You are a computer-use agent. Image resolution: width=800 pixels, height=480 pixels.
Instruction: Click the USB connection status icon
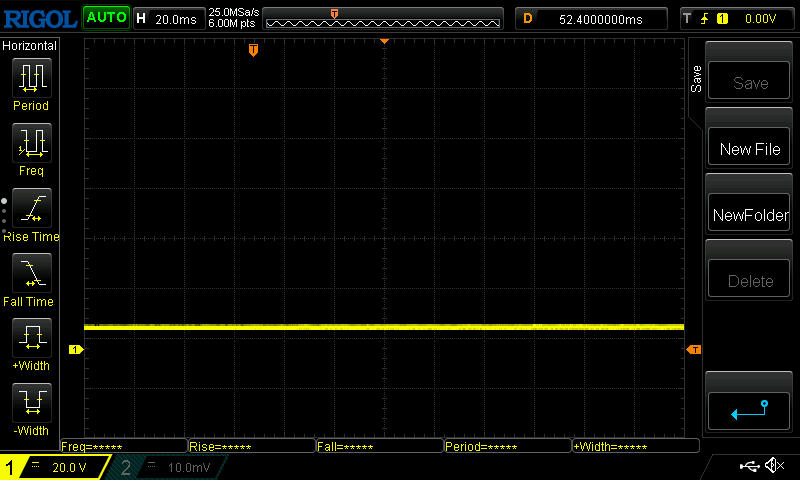tap(749, 466)
